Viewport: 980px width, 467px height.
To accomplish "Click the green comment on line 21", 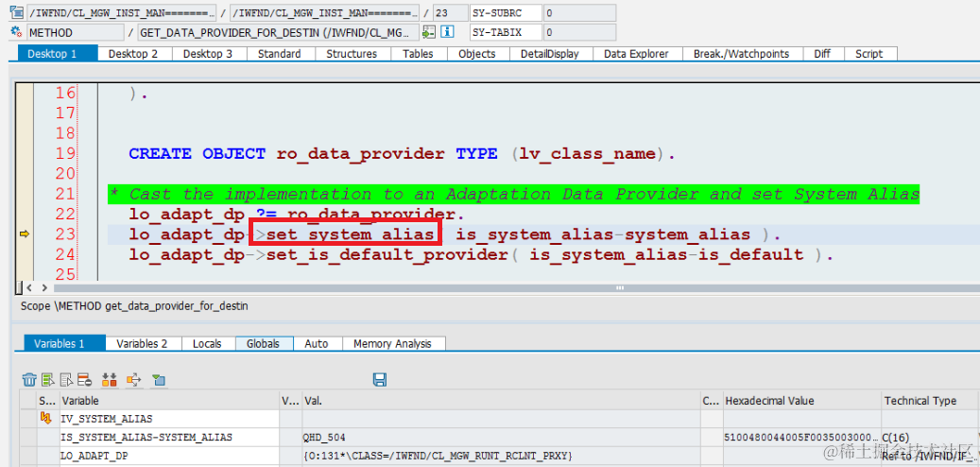I will pos(514,194).
